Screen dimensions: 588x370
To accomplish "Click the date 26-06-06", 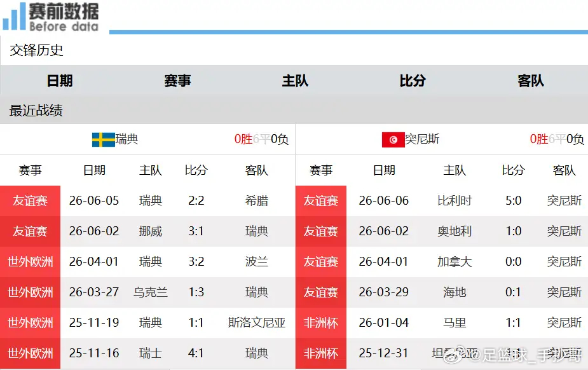I will (383, 200).
